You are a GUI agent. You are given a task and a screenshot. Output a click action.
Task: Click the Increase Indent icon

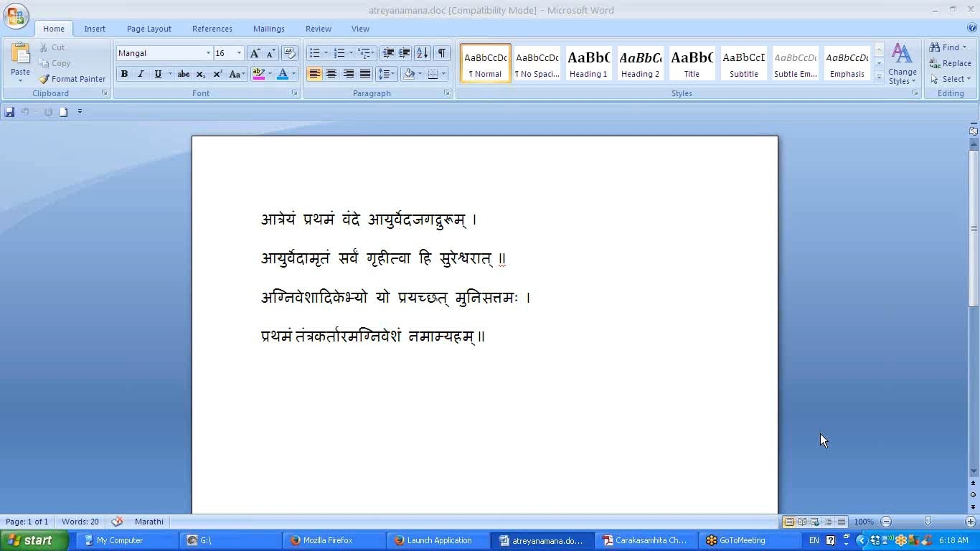click(405, 53)
